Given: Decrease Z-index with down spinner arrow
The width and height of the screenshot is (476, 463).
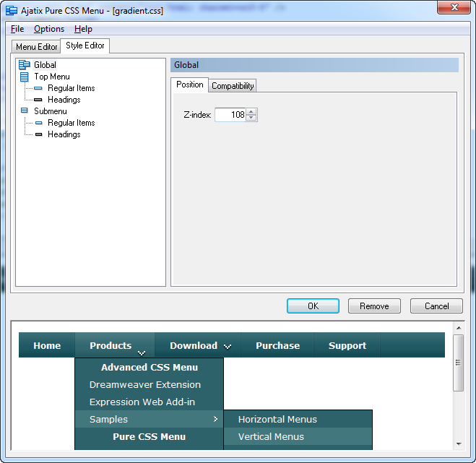Looking at the screenshot, I should (x=251, y=118).
